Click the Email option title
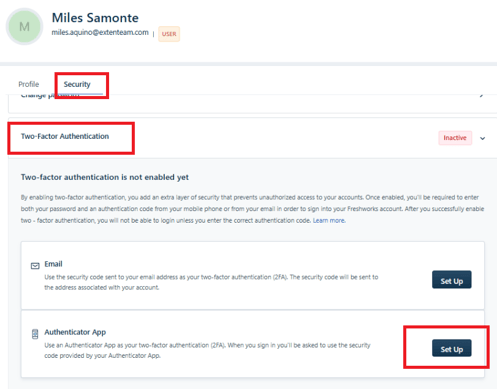The image size is (497, 389). pyautogui.click(x=53, y=264)
